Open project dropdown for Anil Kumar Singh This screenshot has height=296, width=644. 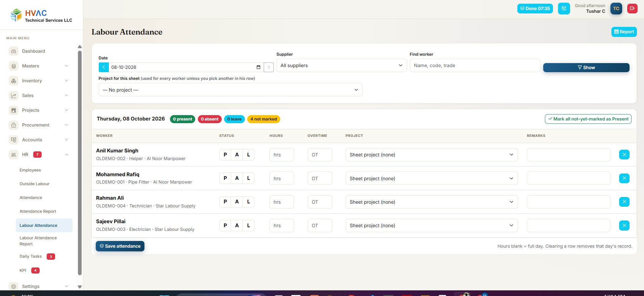click(432, 155)
